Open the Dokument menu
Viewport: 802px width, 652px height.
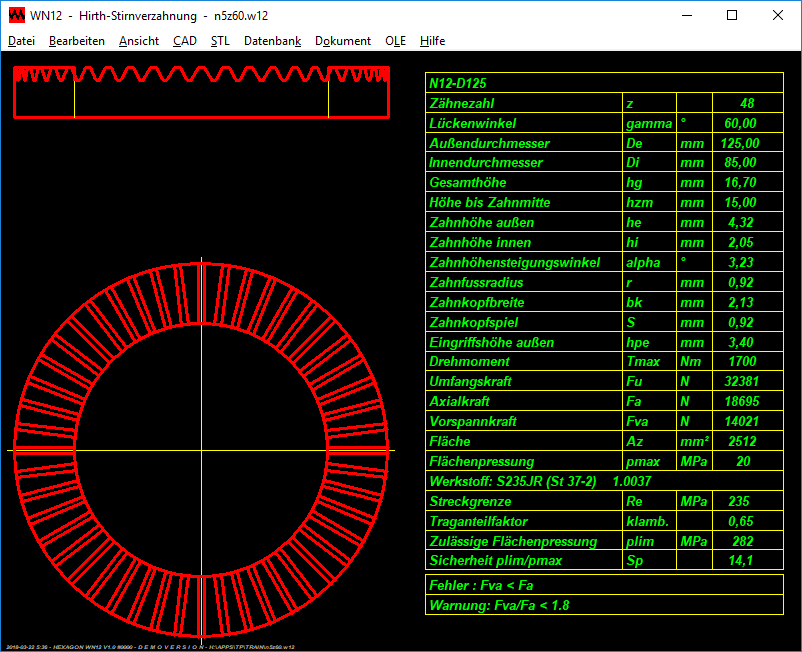(343, 41)
